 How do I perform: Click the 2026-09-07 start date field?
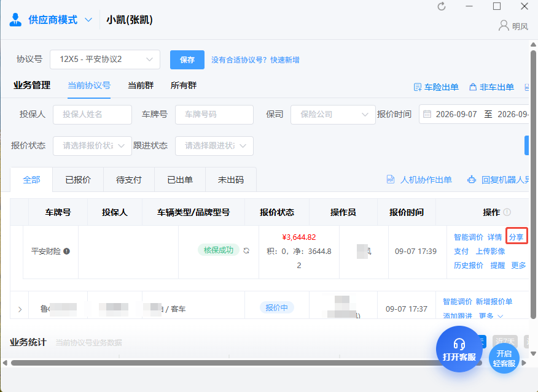pyautogui.click(x=456, y=114)
